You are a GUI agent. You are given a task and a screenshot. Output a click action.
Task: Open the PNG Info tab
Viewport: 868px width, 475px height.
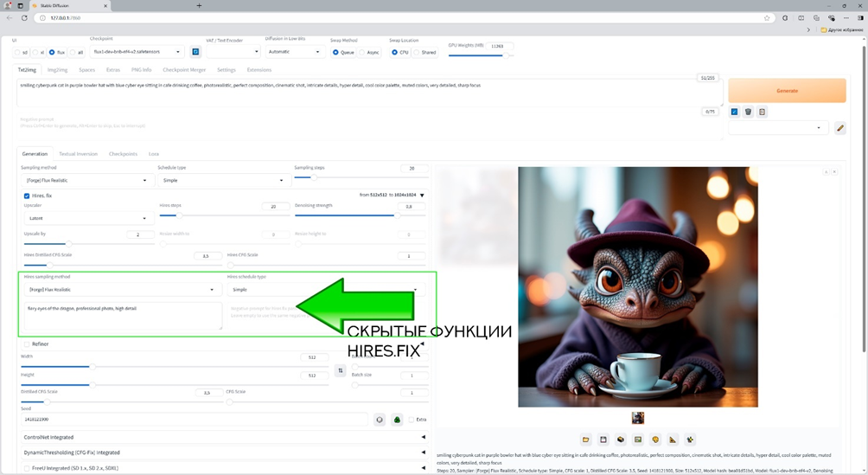[141, 70]
